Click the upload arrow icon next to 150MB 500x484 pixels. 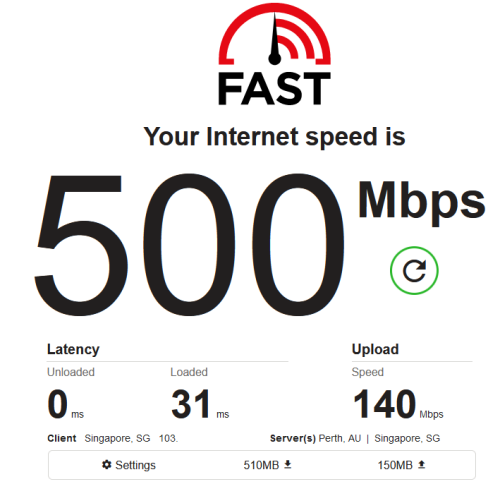(421, 464)
